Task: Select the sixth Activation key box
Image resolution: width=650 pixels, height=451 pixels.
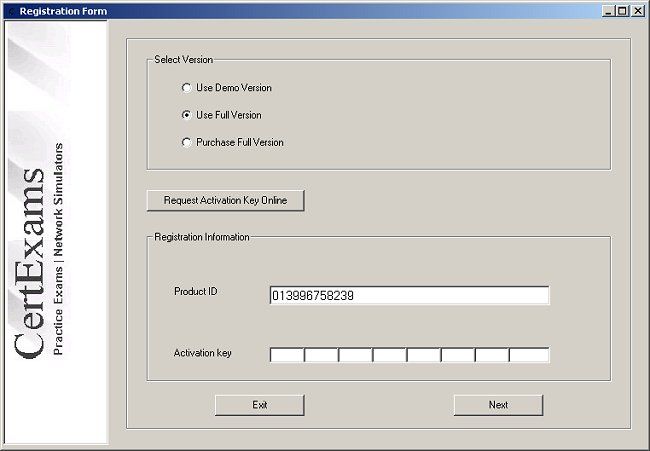Action: tap(457, 355)
